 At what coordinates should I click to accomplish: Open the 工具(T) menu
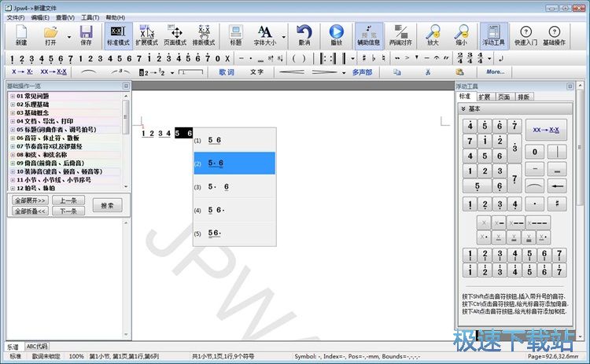tap(90, 17)
